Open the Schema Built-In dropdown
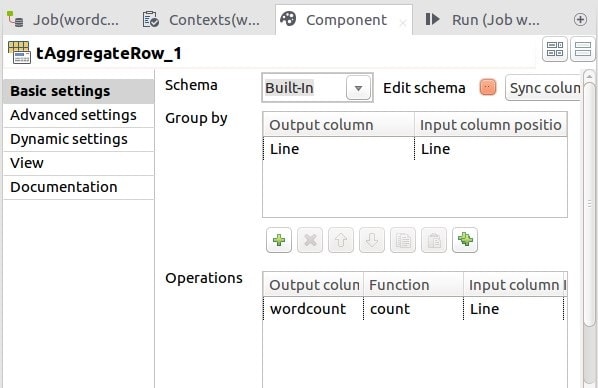The image size is (598, 388). 317,88
